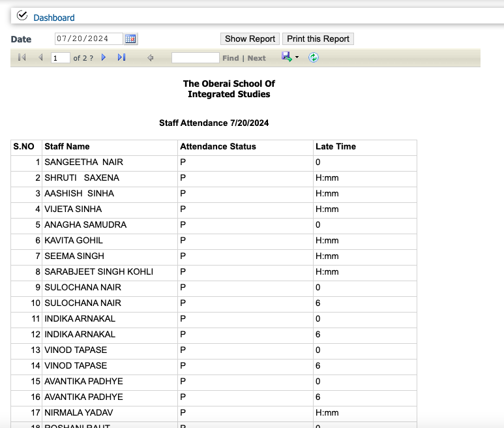Select SEEMA SINGH staff name
The width and height of the screenshot is (504, 428).
(x=74, y=256)
